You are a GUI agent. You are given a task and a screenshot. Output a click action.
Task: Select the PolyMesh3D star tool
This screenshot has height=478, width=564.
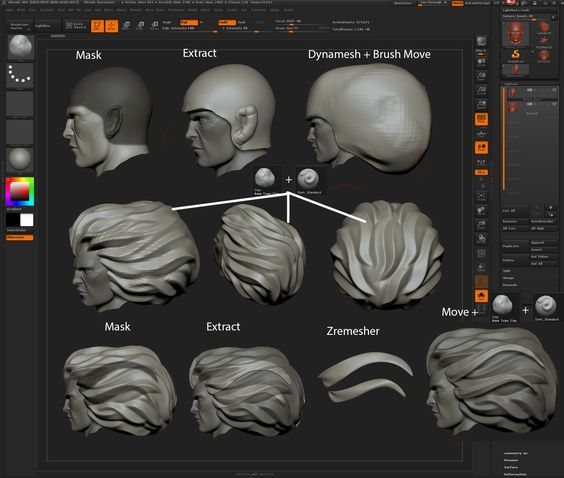tap(544, 41)
